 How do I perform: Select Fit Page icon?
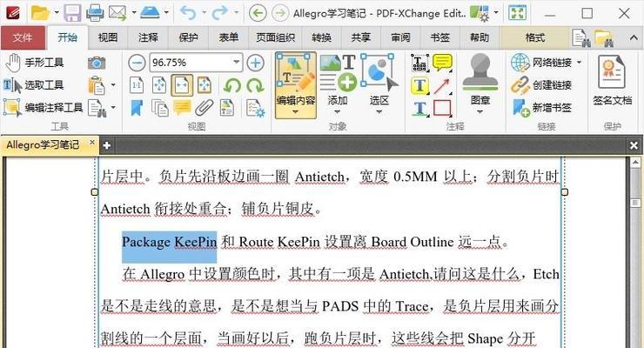pos(159,85)
